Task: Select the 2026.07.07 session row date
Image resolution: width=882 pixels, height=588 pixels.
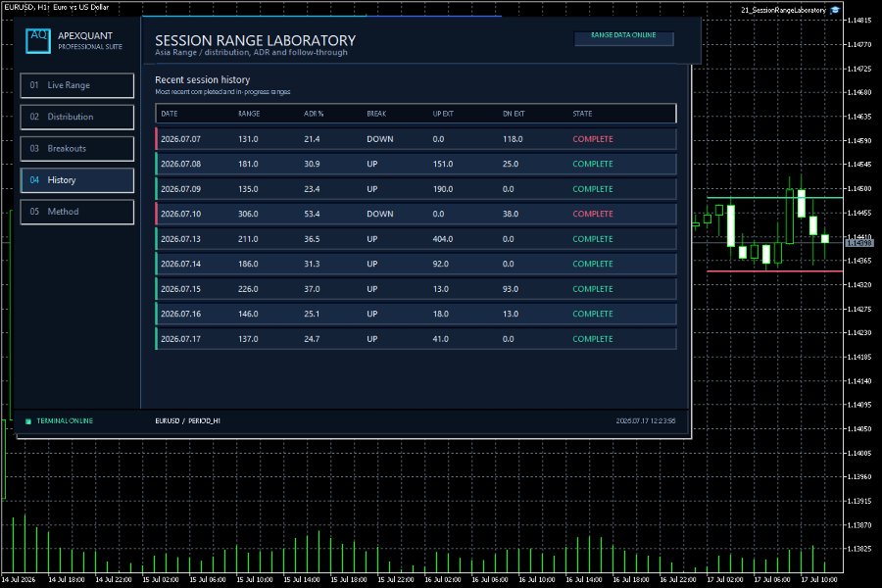Action: (180, 139)
